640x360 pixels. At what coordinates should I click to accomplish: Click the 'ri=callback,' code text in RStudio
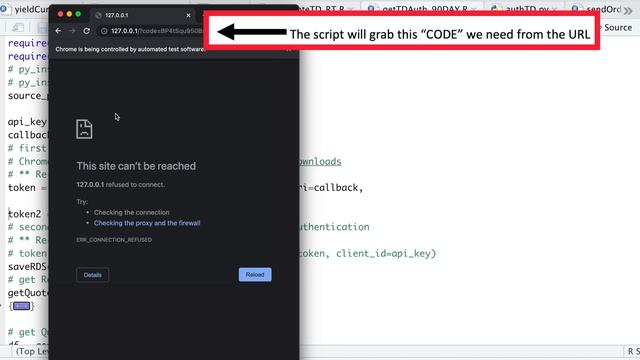pos(331,187)
